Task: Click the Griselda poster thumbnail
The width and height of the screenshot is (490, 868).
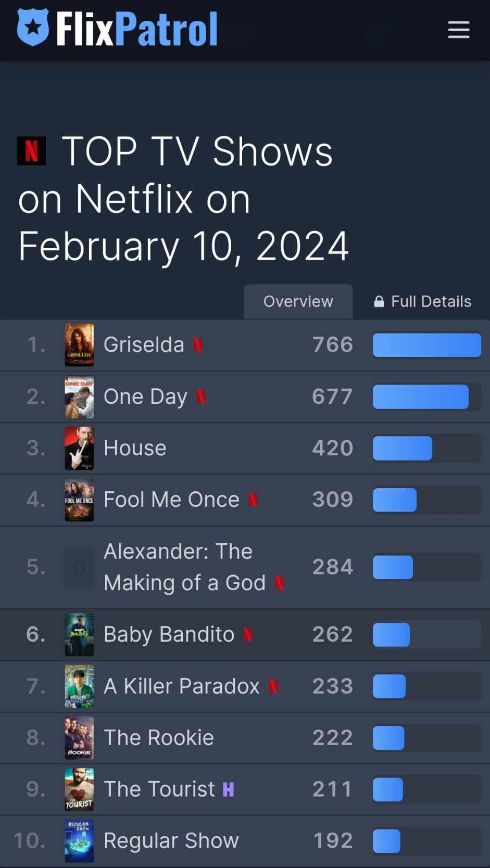Action: coord(79,345)
